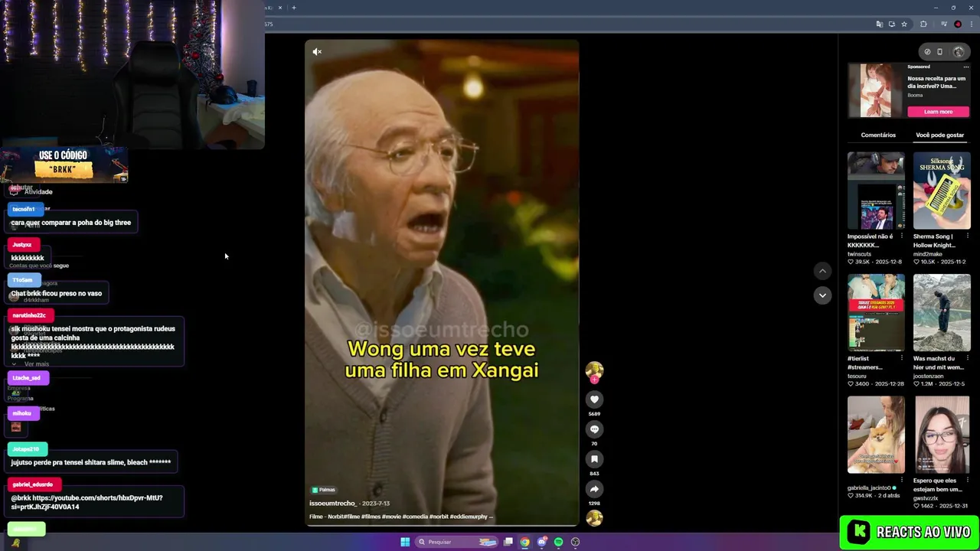Open 'Espero que eles estejam bem' thumbnail
980x551 pixels.
(942, 435)
